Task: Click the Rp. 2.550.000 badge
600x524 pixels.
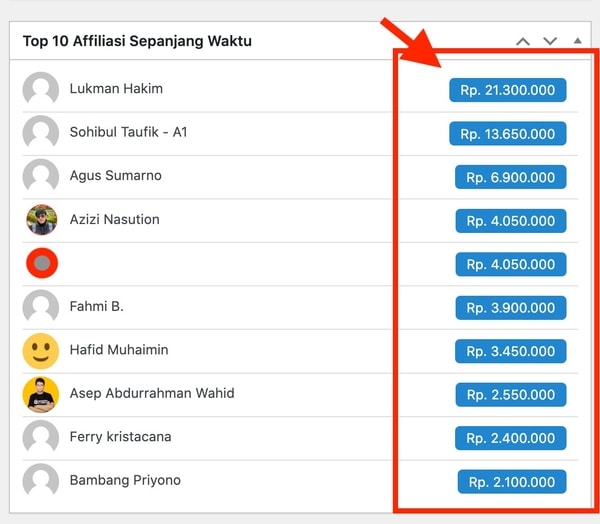Action: (x=510, y=395)
